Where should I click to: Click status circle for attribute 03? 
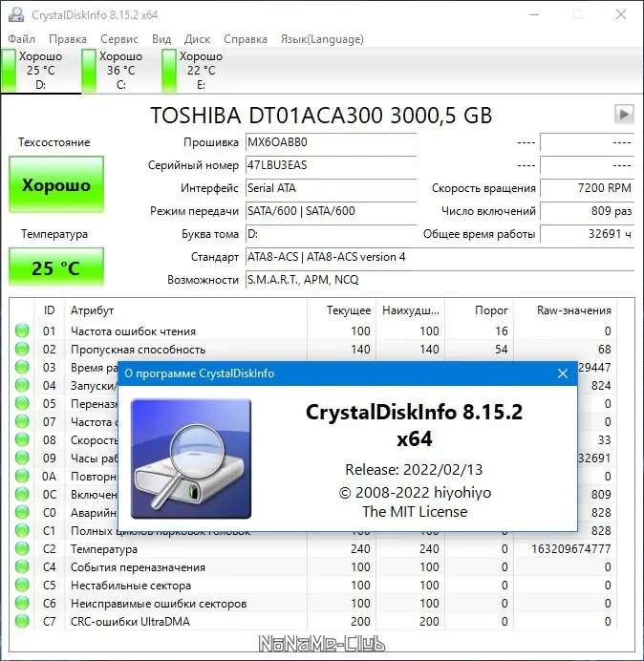[x=22, y=367]
